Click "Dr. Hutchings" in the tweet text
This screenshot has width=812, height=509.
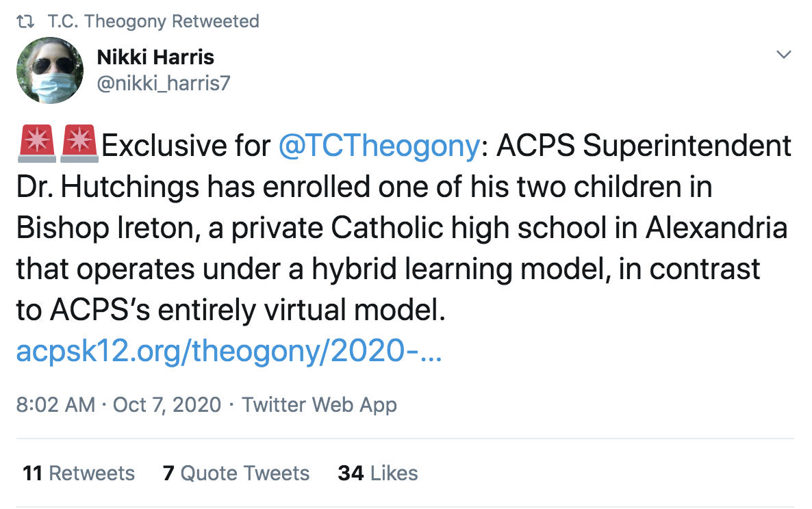[94, 187]
